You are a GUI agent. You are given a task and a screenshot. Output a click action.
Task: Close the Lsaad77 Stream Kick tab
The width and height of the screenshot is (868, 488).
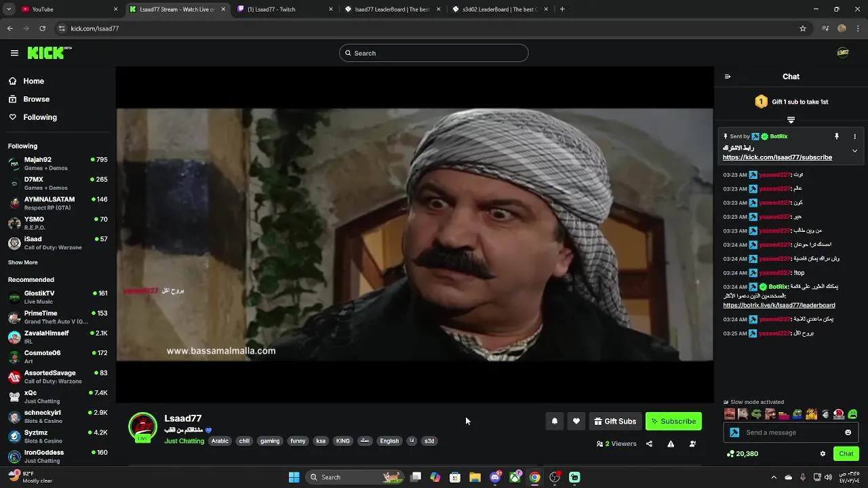coord(223,9)
